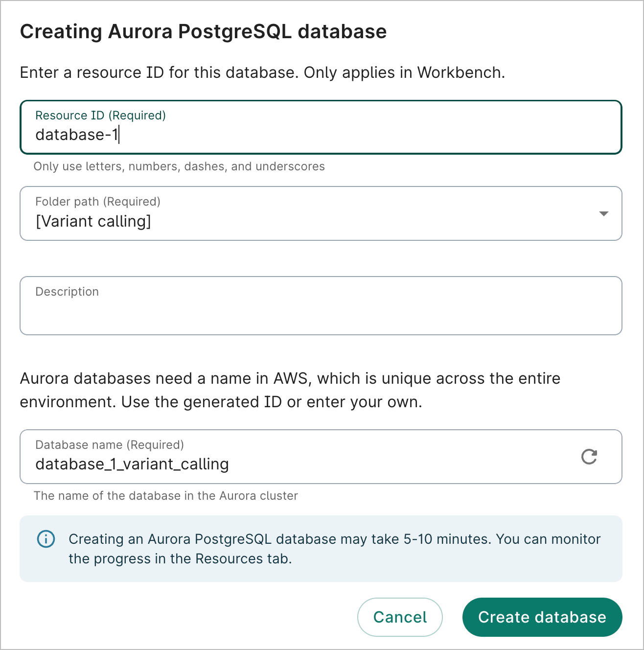Screen dimensions: 644x650
Task: Click the Create database button
Action: 542,617
